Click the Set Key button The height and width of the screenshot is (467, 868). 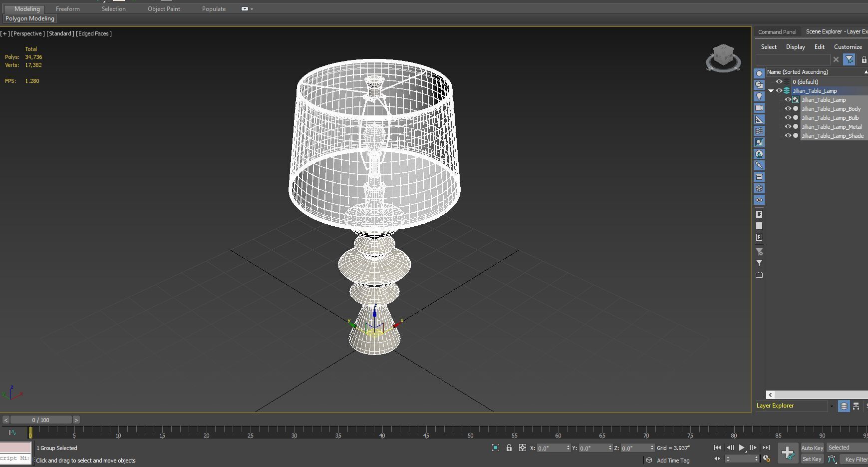[x=812, y=459]
